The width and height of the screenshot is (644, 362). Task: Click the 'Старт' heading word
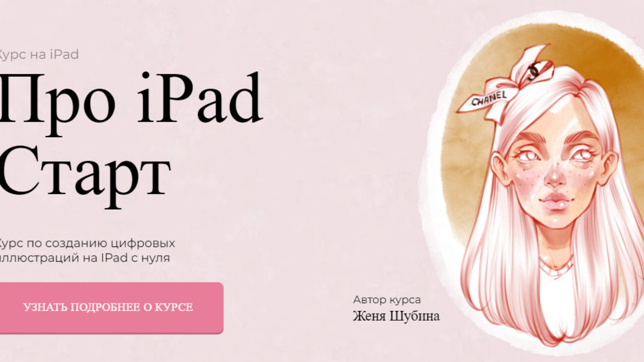tap(84, 173)
